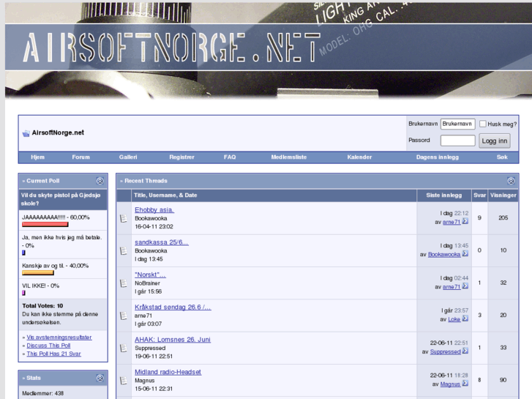Go to last post in AHAK Lomsnes thread
Viewport: 532px width, 399px height.
point(465,351)
